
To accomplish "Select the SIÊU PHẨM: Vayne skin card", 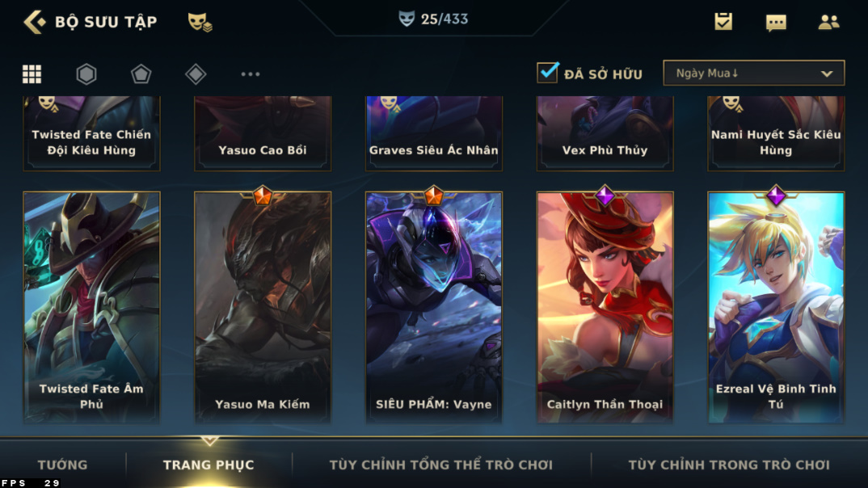I will tap(433, 307).
